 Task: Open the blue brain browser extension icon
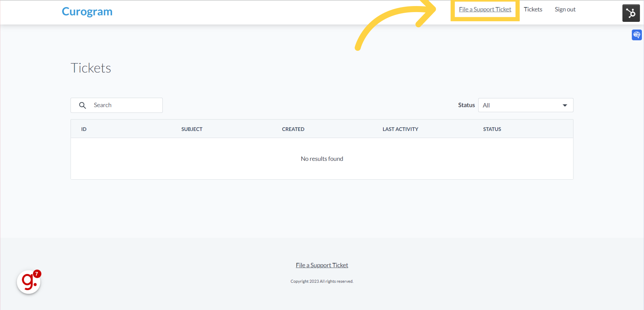637,35
